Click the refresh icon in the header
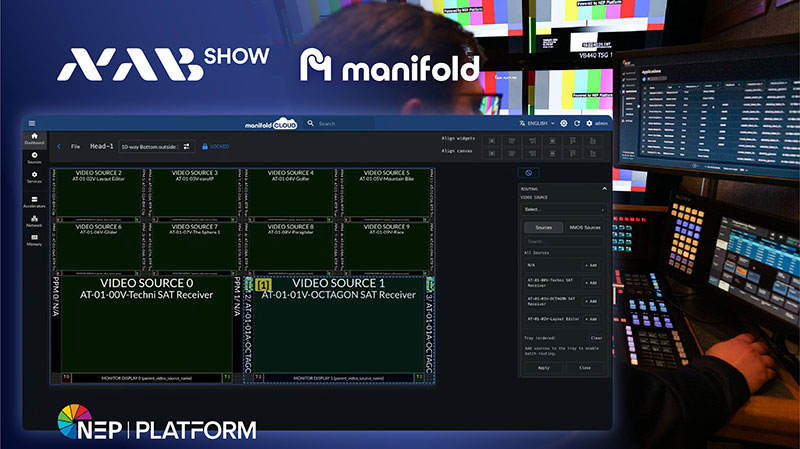Image resolution: width=800 pixels, height=449 pixels. [x=577, y=123]
